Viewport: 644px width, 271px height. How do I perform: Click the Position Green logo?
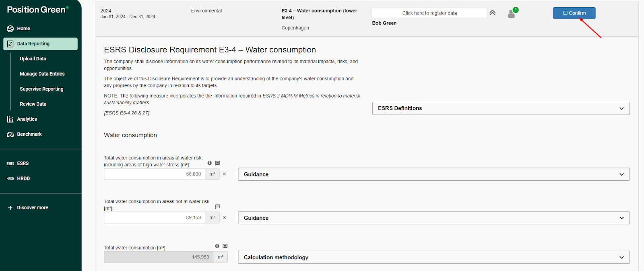point(38,10)
